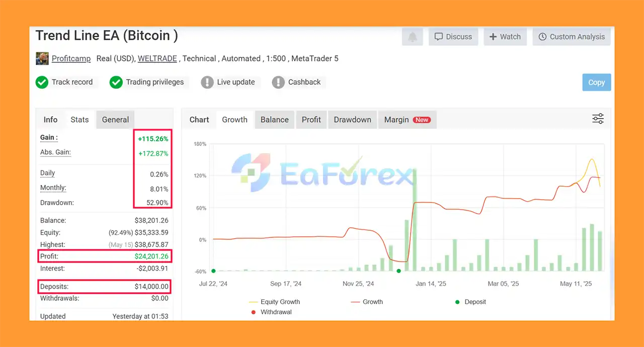Open the Margin tab marked New

[x=408, y=120]
